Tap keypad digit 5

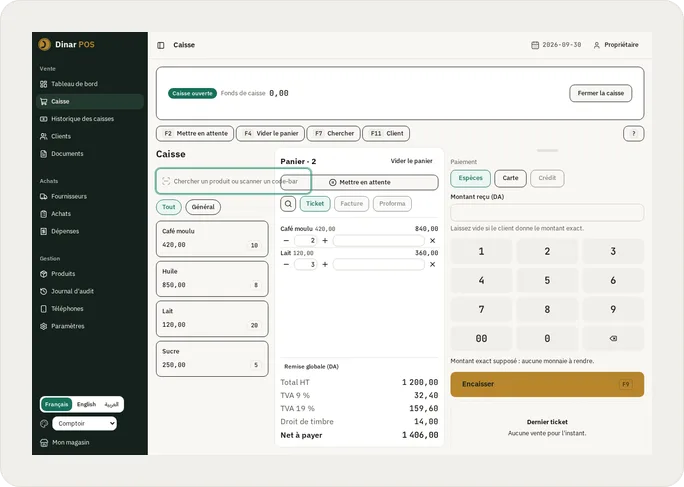pos(547,280)
